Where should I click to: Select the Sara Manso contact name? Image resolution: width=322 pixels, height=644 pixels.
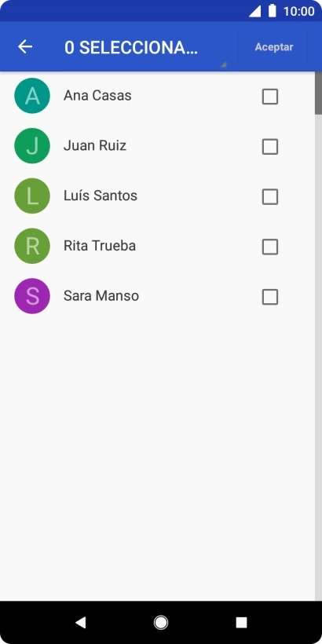click(x=101, y=296)
